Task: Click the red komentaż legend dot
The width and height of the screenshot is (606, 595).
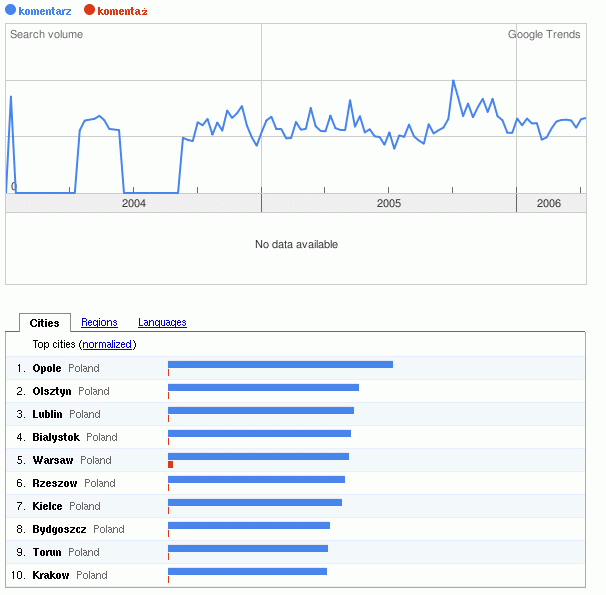Action: [90, 10]
